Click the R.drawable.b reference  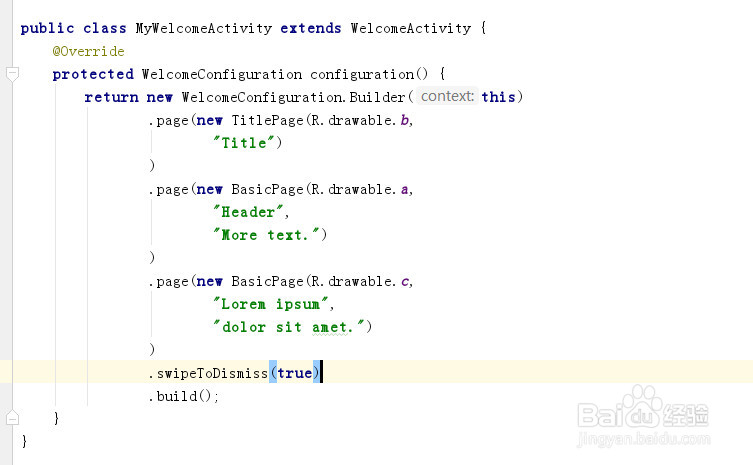point(360,121)
